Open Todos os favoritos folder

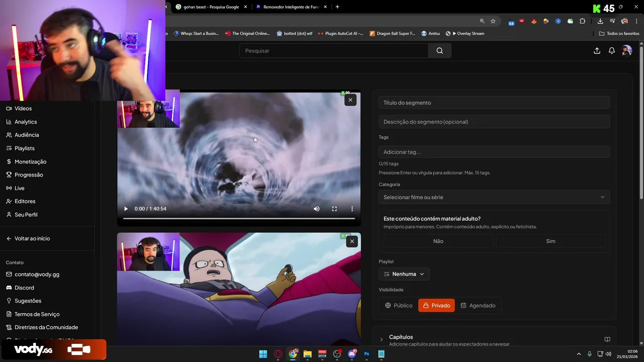click(619, 34)
